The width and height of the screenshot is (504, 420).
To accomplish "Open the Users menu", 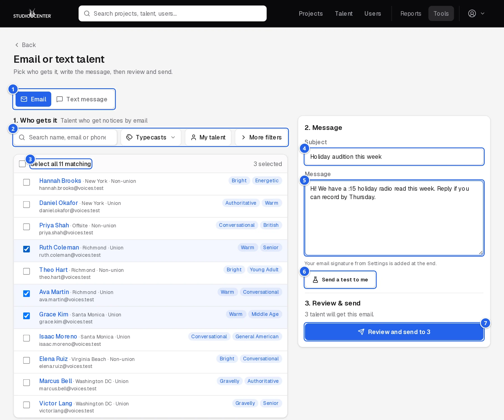I will point(373,13).
